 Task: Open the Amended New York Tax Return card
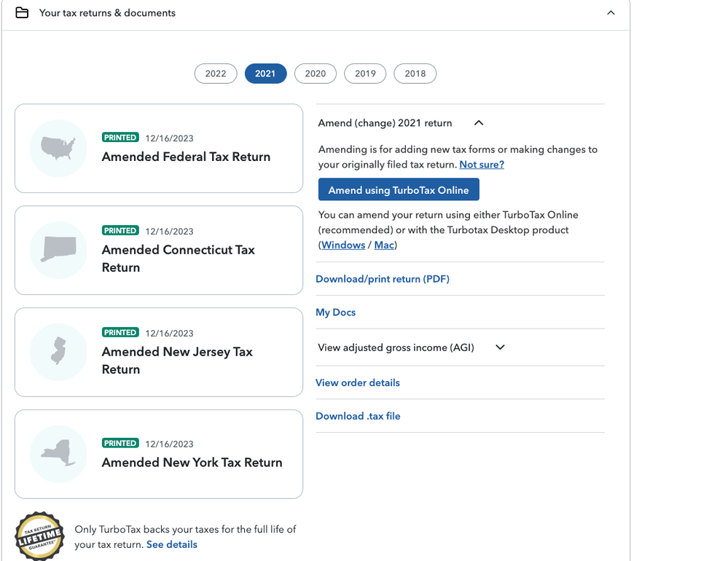coord(159,454)
